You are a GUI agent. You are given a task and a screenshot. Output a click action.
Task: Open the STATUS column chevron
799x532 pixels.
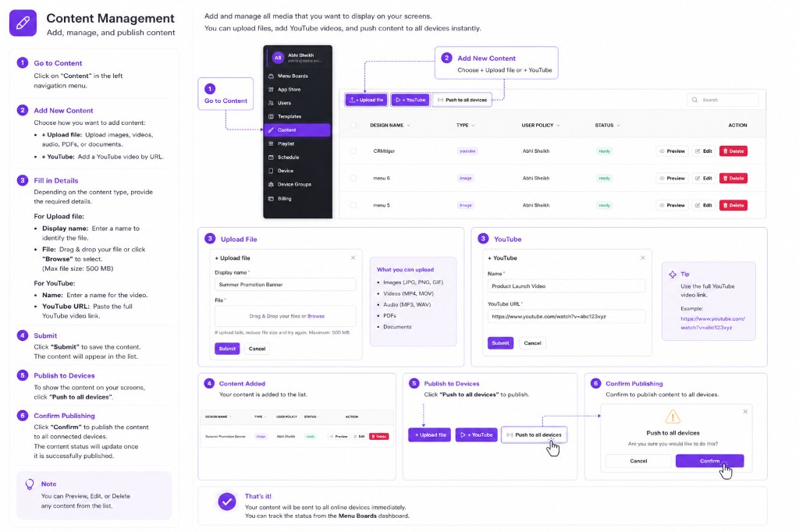(x=618, y=126)
